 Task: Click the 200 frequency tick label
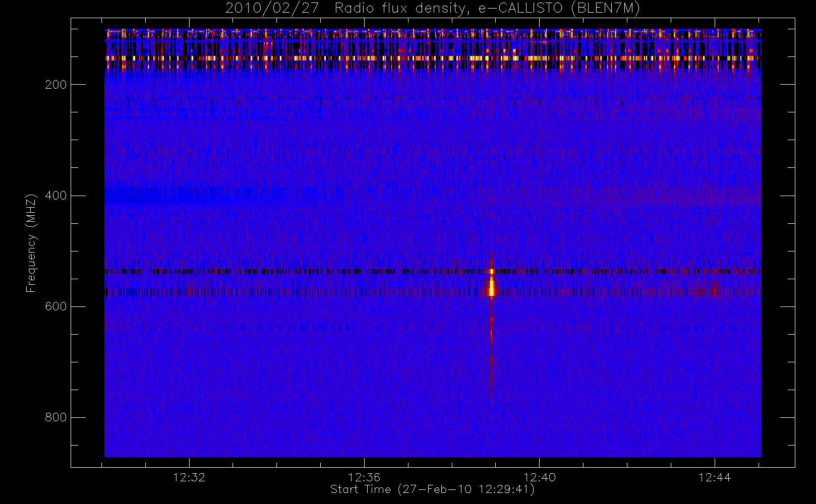(x=55, y=85)
